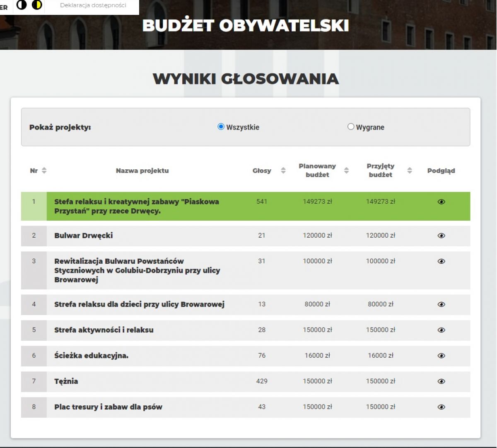Click planned budget 149273 zł
This screenshot has height=448, width=497.
(317, 202)
